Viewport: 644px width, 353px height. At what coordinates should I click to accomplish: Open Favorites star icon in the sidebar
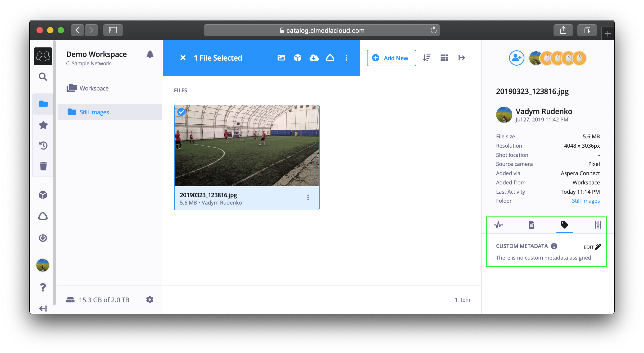click(x=43, y=125)
